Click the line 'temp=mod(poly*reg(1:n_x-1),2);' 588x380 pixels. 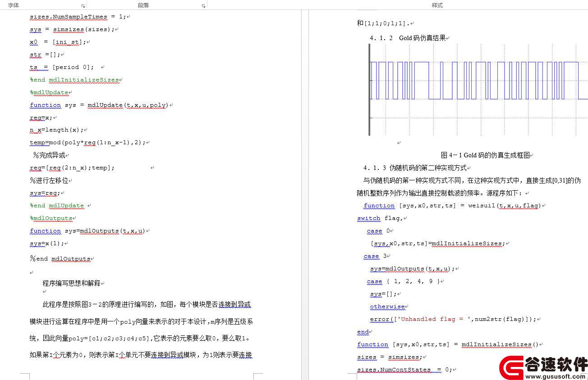point(88,142)
